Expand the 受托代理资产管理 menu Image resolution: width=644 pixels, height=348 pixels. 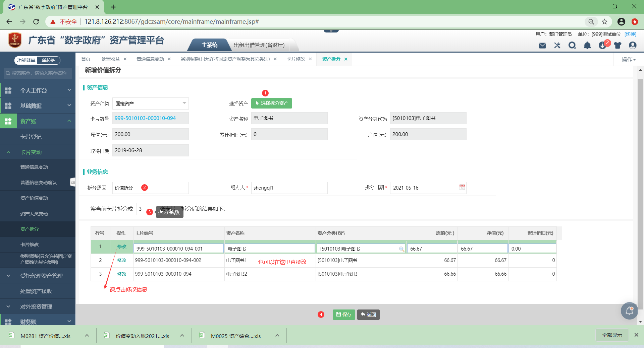coord(8,276)
